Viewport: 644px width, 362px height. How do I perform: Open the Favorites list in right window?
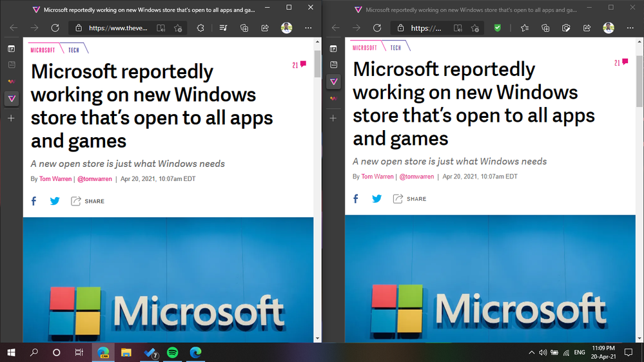pyautogui.click(x=525, y=28)
